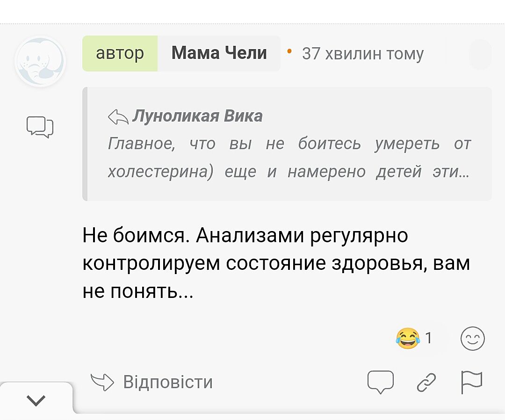Add a reaction with the smiley icon

[x=473, y=339]
